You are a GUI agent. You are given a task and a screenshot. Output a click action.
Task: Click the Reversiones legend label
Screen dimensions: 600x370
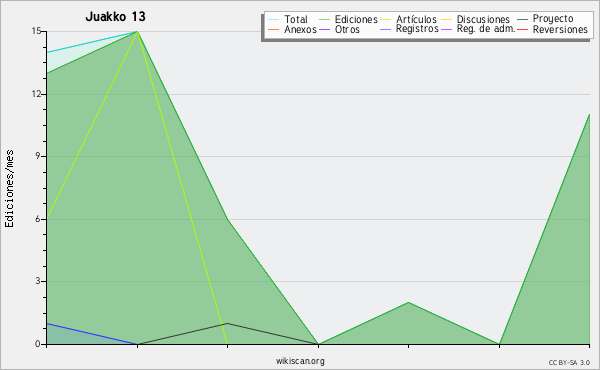[x=560, y=29]
